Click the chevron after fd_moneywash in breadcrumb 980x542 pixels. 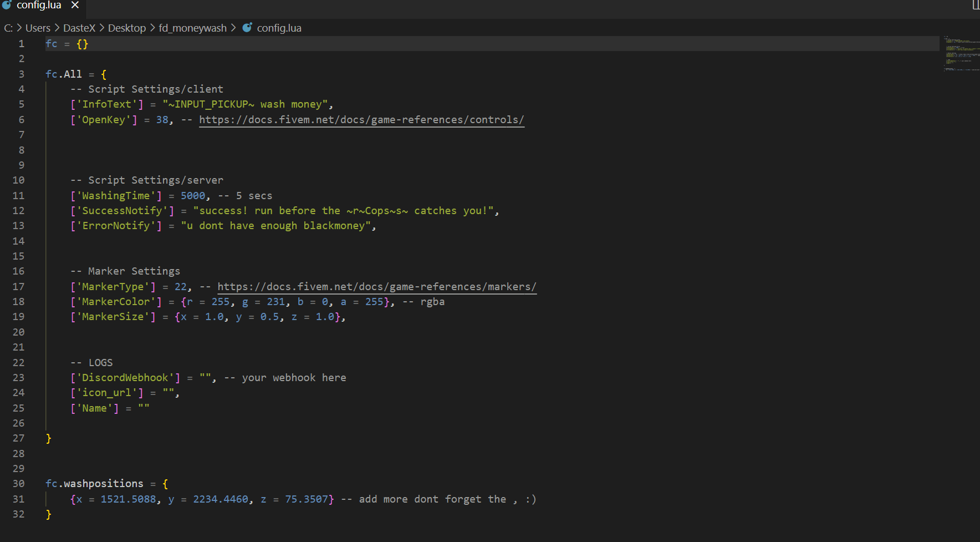click(x=233, y=28)
